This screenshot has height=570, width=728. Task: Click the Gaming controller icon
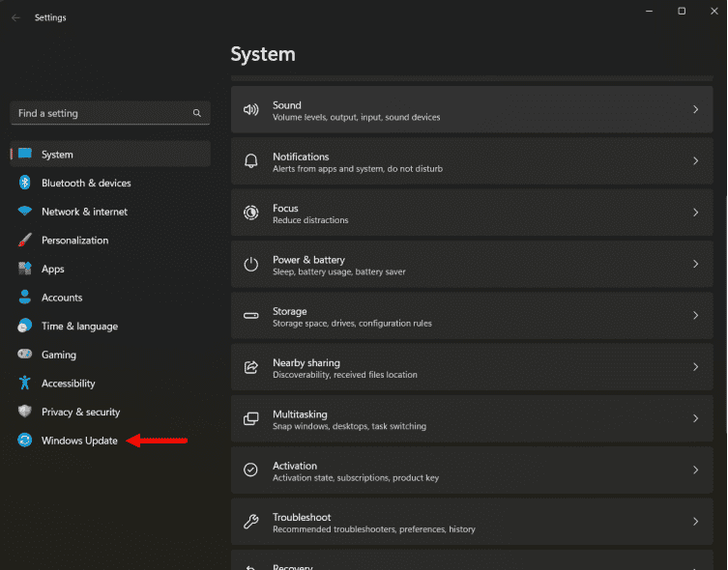25,355
